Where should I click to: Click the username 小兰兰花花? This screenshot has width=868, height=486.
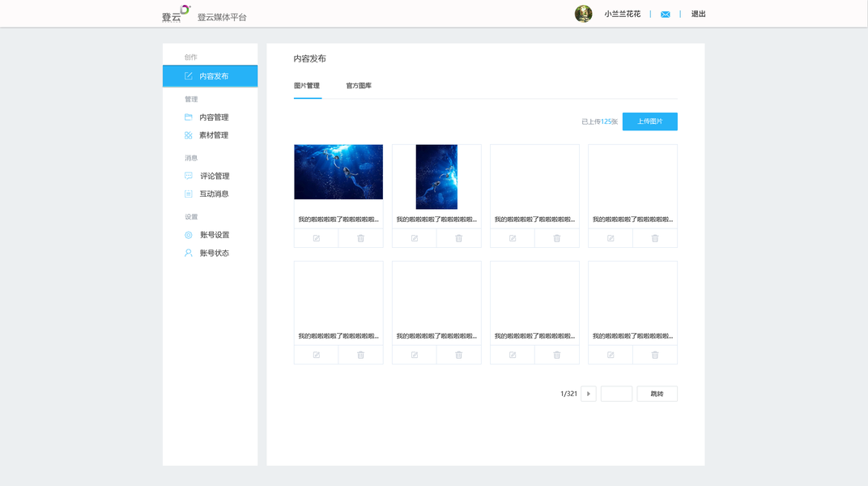click(x=622, y=14)
